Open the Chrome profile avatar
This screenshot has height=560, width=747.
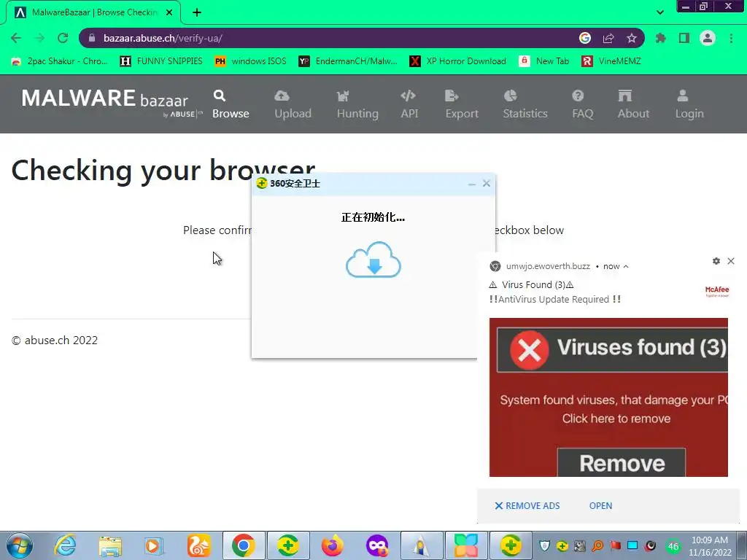(x=708, y=38)
